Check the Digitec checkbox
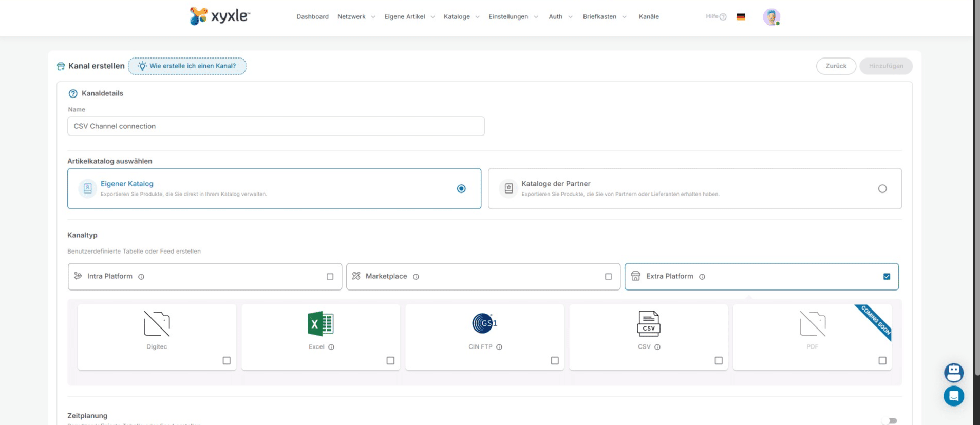Image resolution: width=980 pixels, height=425 pixels. [x=227, y=361]
